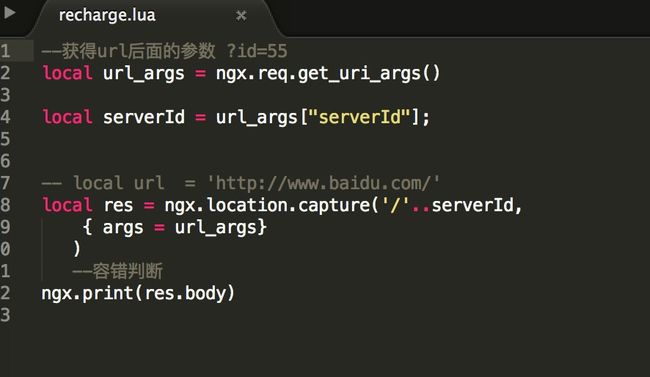This screenshot has height=377, width=650.
Task: Click on ngx.location.capture call
Action: click(x=267, y=205)
